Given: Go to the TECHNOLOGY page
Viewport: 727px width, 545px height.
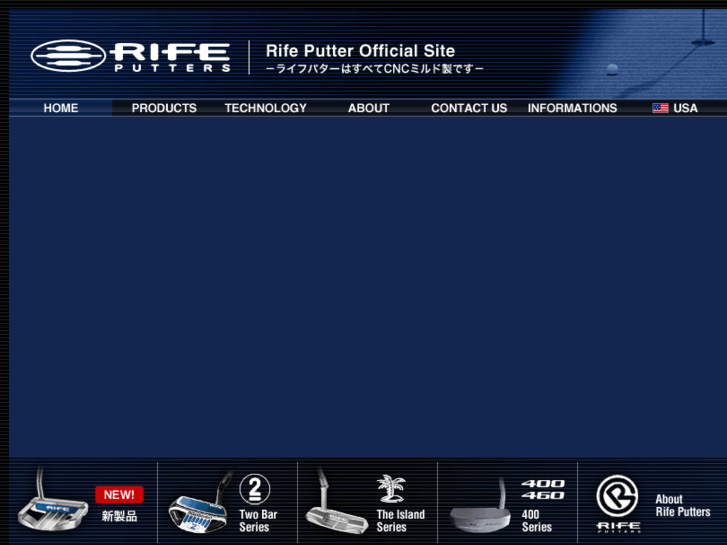Looking at the screenshot, I should click(x=266, y=108).
